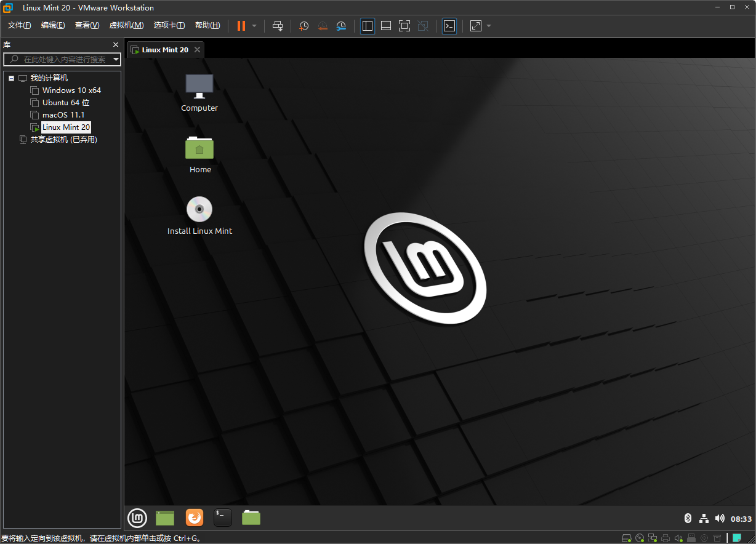
Task: Toggle the thumbnail bar view icon
Action: coord(386,26)
